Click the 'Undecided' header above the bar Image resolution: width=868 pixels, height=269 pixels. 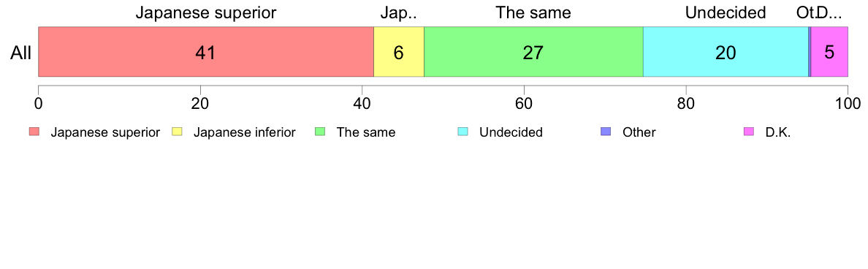click(726, 12)
